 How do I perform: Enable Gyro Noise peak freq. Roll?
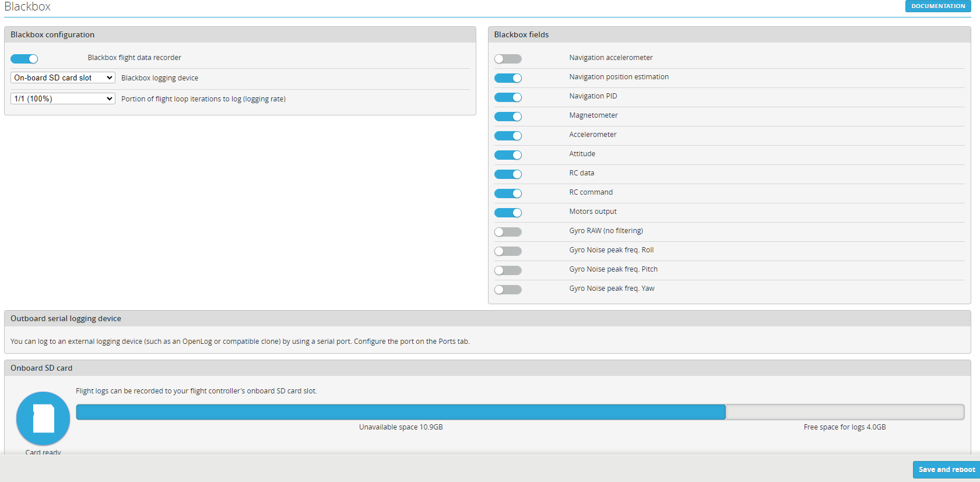point(508,251)
